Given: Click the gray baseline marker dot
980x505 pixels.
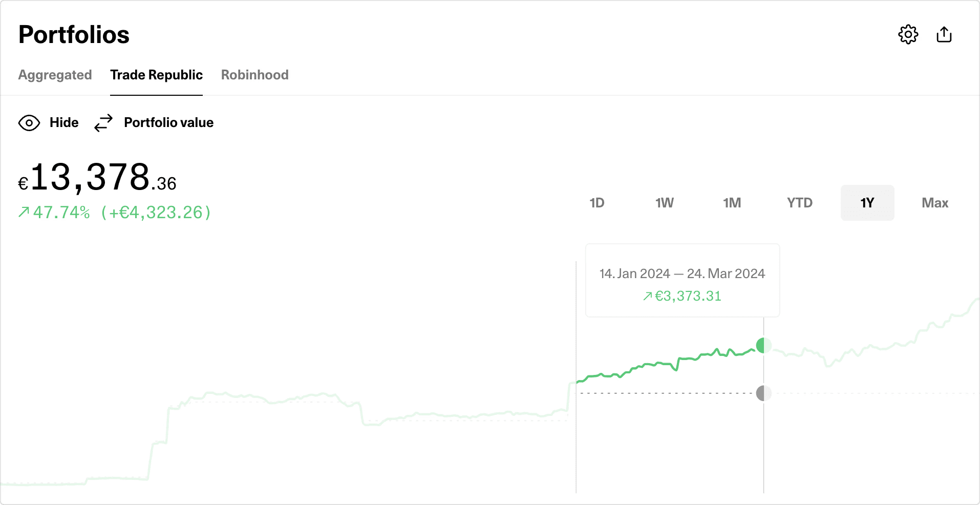Looking at the screenshot, I should click(x=763, y=393).
